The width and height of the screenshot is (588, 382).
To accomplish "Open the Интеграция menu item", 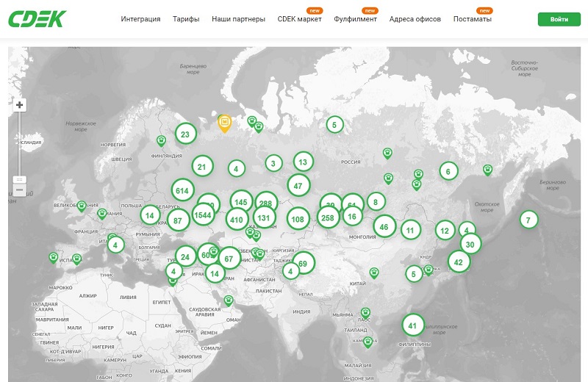I will [140, 19].
